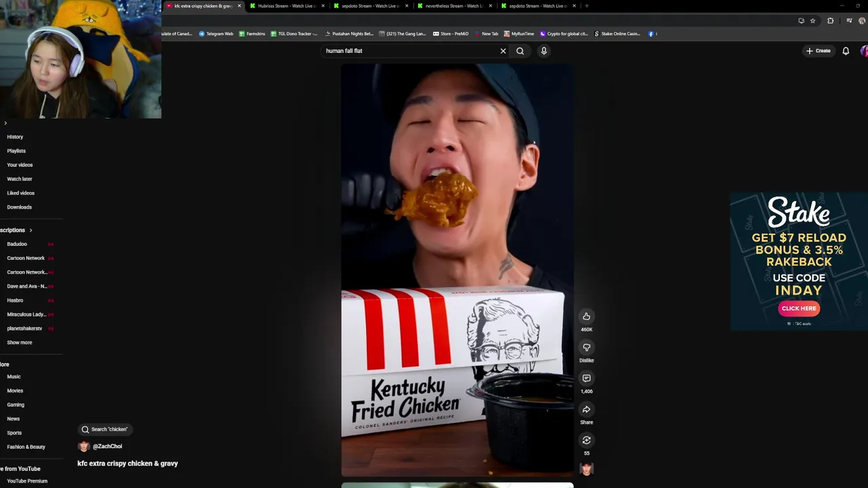Viewport: 868px width, 488px height.
Task: Open the New Tab bookmark
Action: pos(486,34)
